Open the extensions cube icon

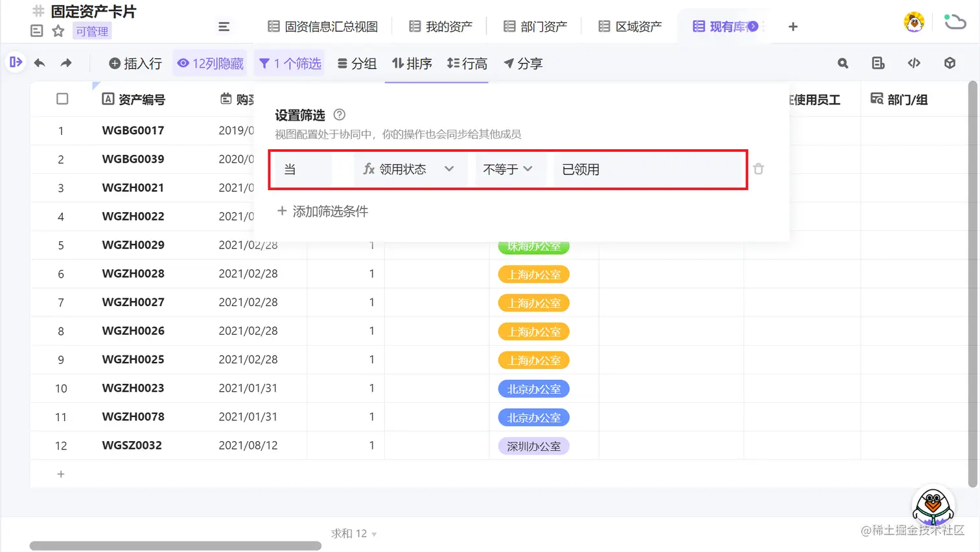tap(949, 63)
